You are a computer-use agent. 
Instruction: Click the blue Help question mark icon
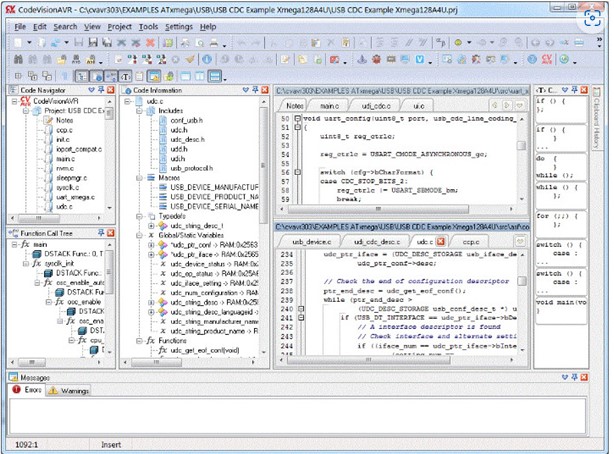tap(532, 60)
